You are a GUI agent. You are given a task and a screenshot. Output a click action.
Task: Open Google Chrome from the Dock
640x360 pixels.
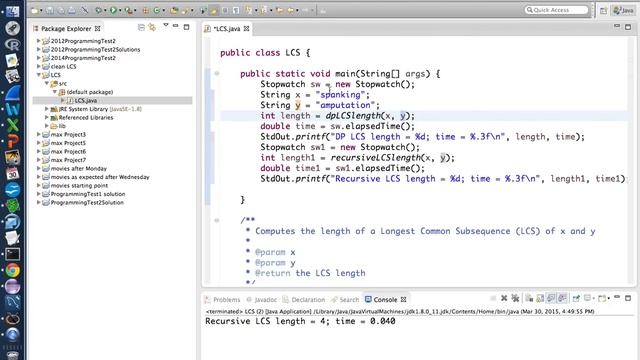[12, 270]
